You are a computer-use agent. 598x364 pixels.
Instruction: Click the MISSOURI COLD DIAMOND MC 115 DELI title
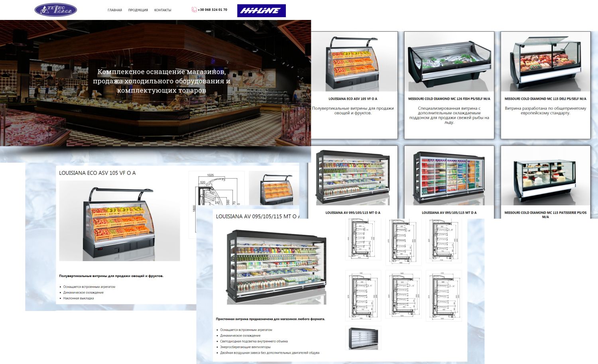click(x=545, y=99)
